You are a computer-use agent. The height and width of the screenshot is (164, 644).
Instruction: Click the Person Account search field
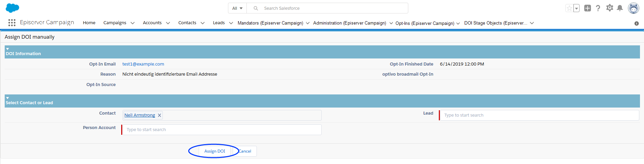[222, 130]
